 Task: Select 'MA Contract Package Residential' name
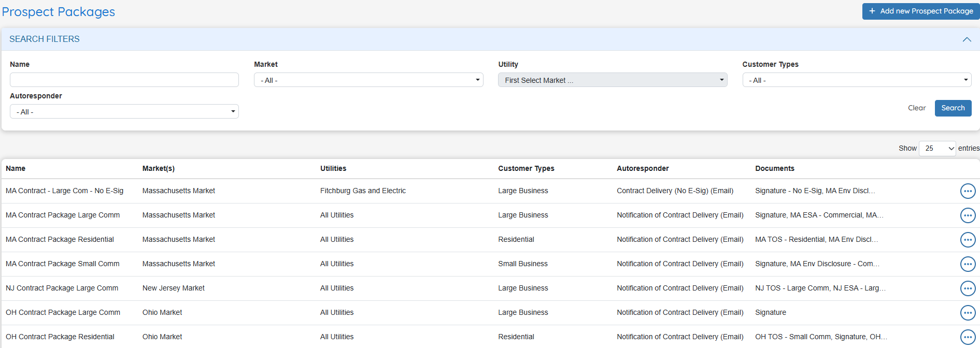click(60, 239)
